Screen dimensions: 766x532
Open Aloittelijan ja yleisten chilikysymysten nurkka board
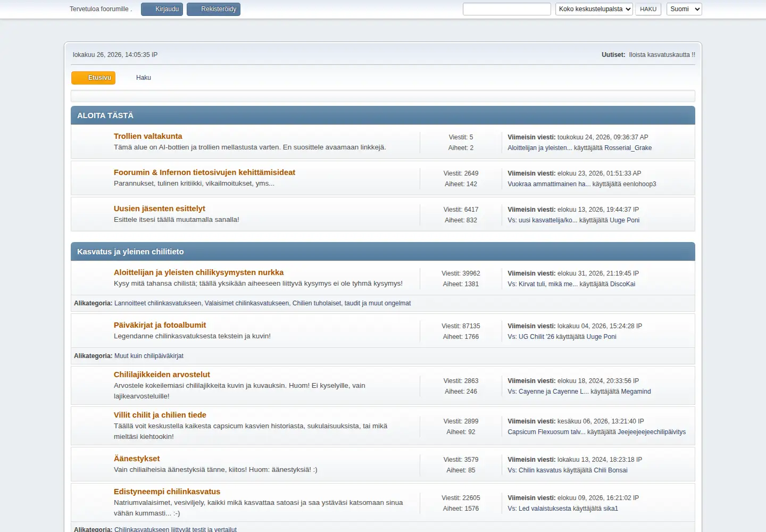tap(198, 272)
